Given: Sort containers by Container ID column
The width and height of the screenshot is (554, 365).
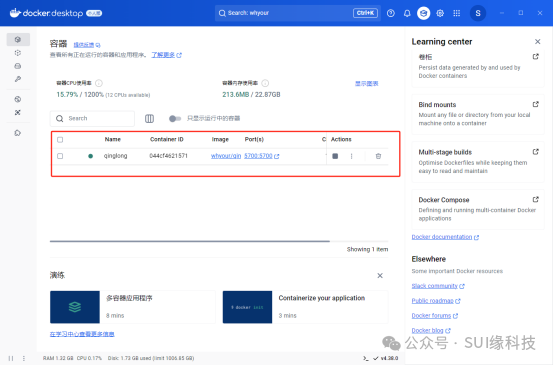Looking at the screenshot, I should (x=167, y=139).
